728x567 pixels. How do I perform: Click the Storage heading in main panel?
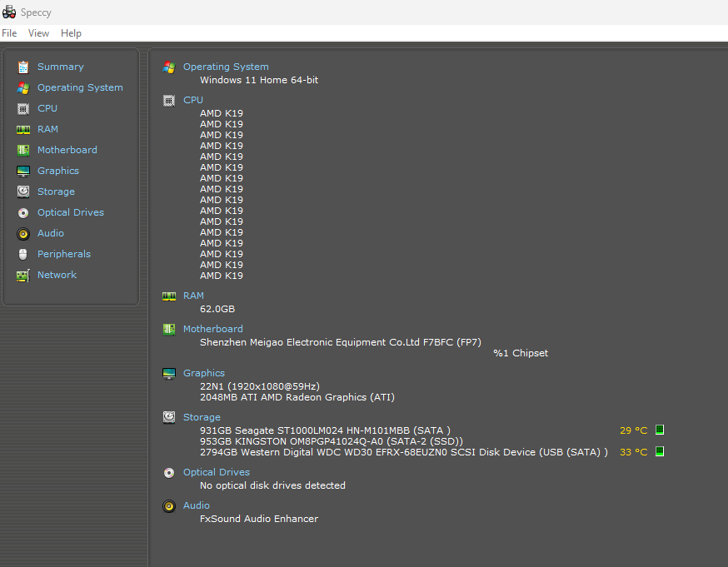click(202, 417)
